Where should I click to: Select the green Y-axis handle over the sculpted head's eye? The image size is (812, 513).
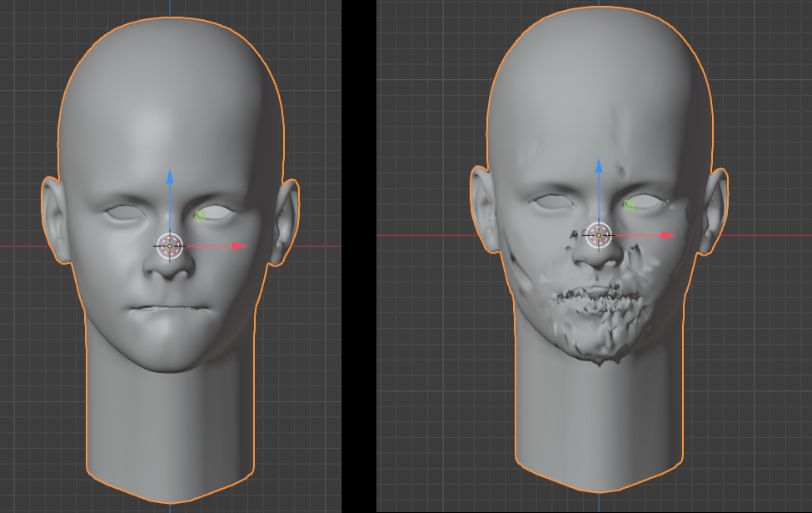click(629, 204)
